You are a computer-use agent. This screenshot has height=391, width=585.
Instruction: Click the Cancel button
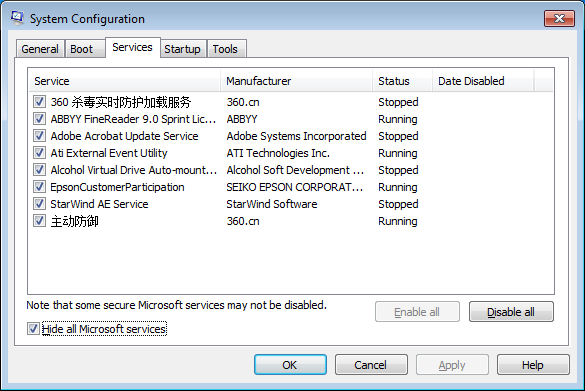pyautogui.click(x=371, y=365)
